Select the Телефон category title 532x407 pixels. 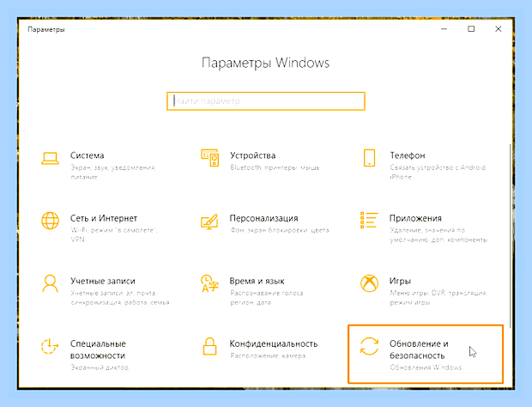click(x=408, y=155)
